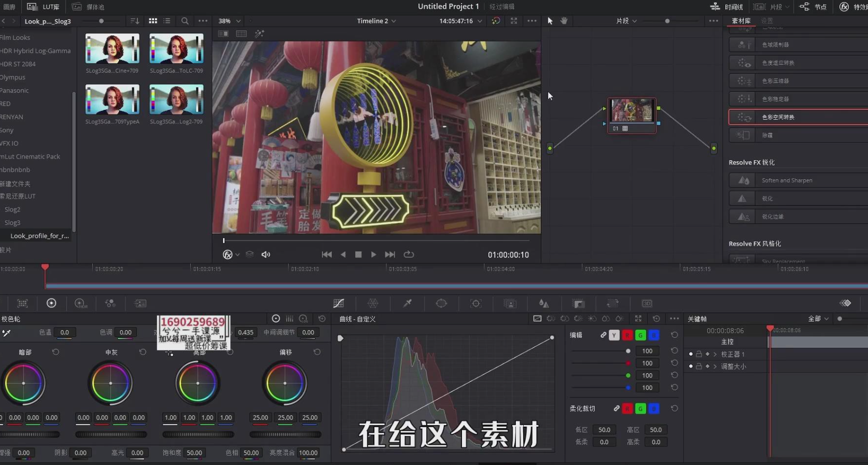The width and height of the screenshot is (868, 465).
Task: Open the Sony LUT folder
Action: 7,130
